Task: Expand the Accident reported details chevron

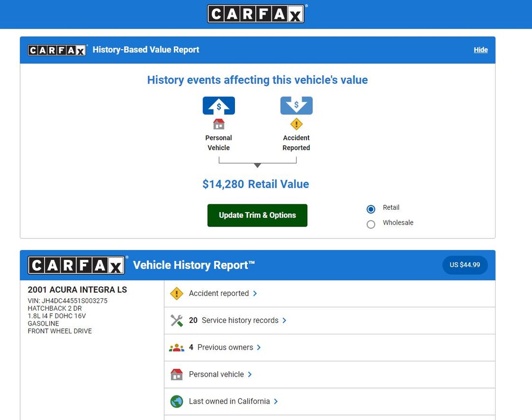Action: click(x=255, y=293)
